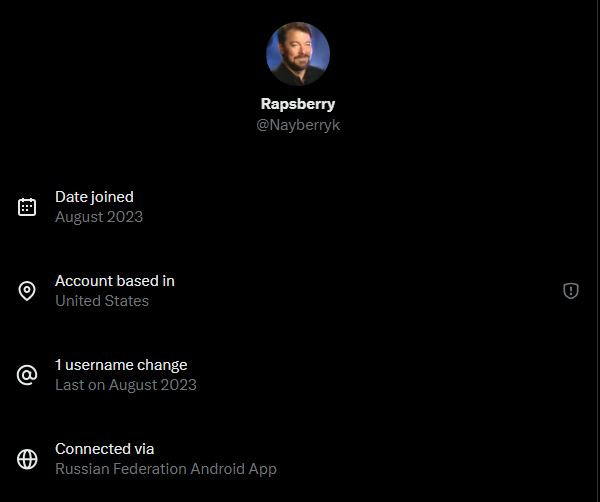
Task: Click the globe icon beside Connected via
Action: [x=27, y=459]
